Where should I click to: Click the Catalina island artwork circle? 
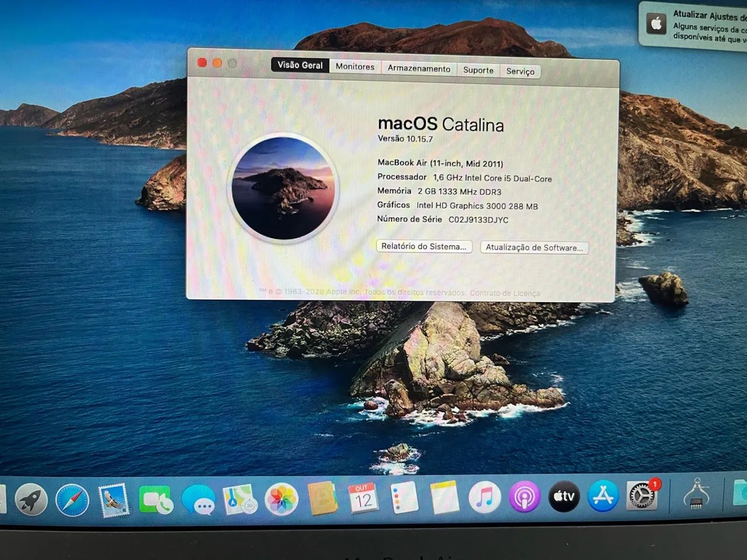click(284, 188)
